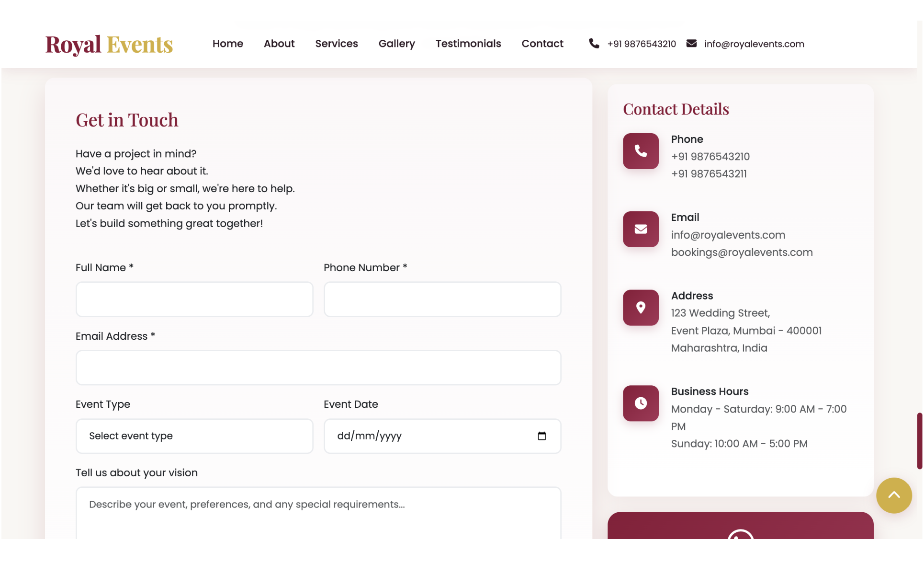Viewport: 924px width, 575px height.
Task: Open the Select event type dropdown
Action: coord(194,436)
